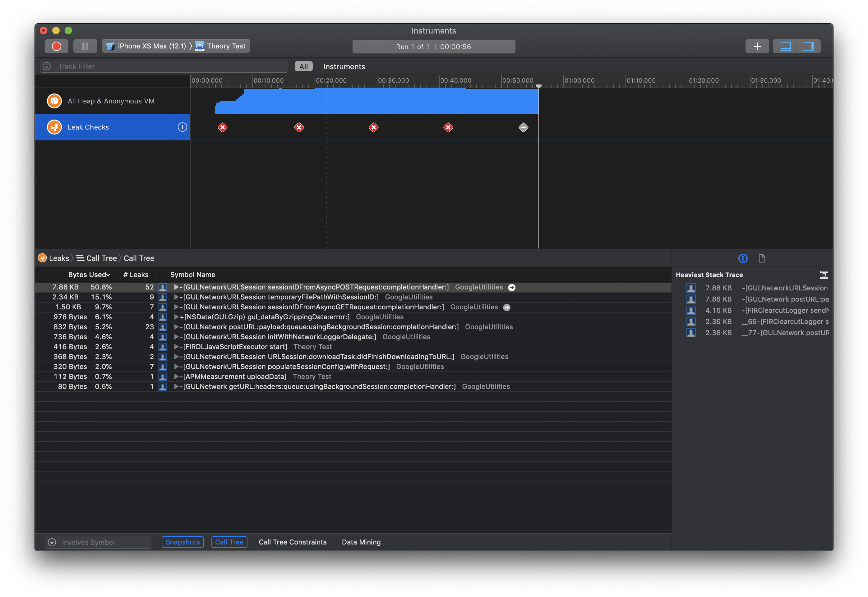The width and height of the screenshot is (868, 597).
Task: Expand the sessionIDFromAsyncPOSTRequest call tree row
Action: point(176,287)
